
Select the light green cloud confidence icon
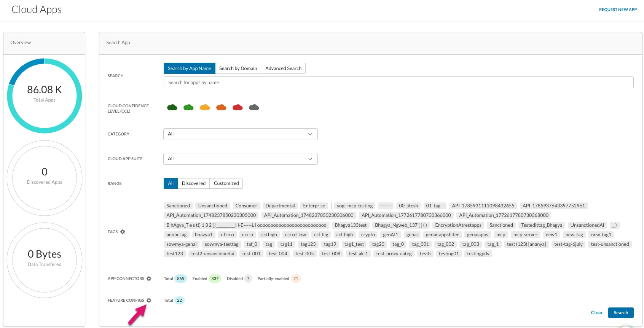pyautogui.click(x=188, y=107)
